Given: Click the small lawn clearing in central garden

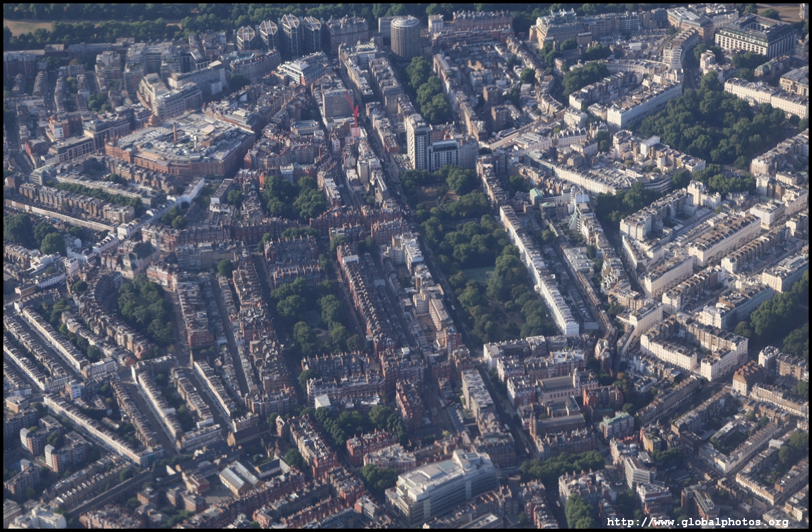Looking at the screenshot, I should [479, 274].
